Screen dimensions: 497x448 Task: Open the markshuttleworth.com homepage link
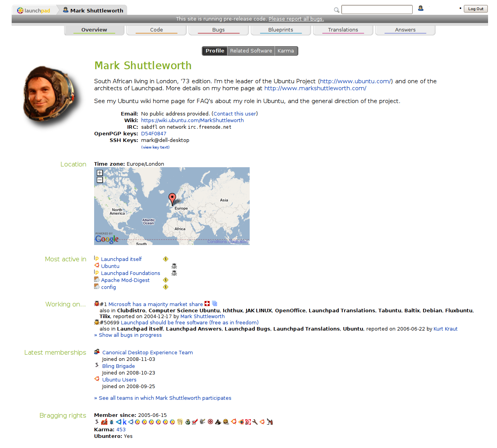pyautogui.click(x=315, y=88)
